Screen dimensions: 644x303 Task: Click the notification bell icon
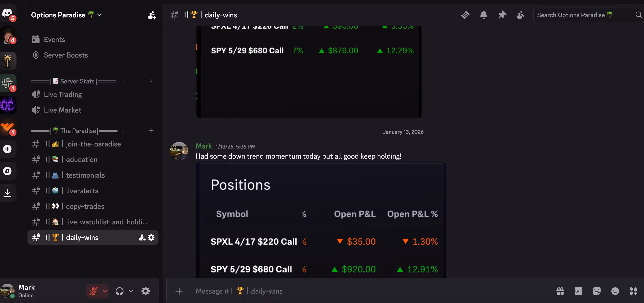pyautogui.click(x=483, y=15)
